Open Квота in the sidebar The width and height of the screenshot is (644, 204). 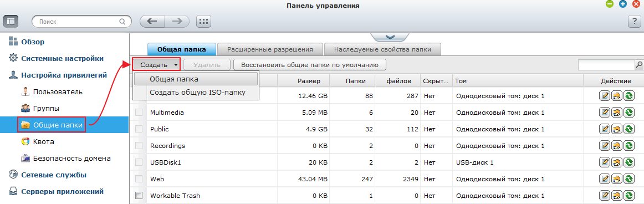(44, 141)
